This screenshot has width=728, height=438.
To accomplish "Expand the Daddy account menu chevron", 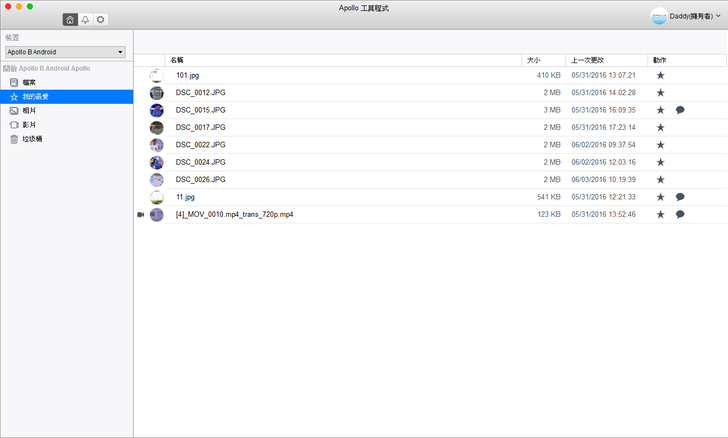I will pos(718,16).
